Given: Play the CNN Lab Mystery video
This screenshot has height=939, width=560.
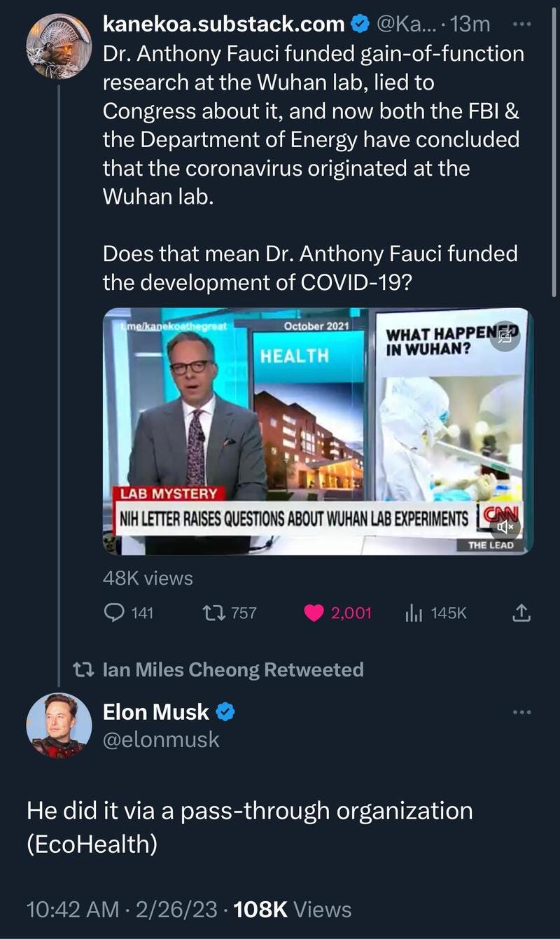Looking at the screenshot, I should pos(318,431).
